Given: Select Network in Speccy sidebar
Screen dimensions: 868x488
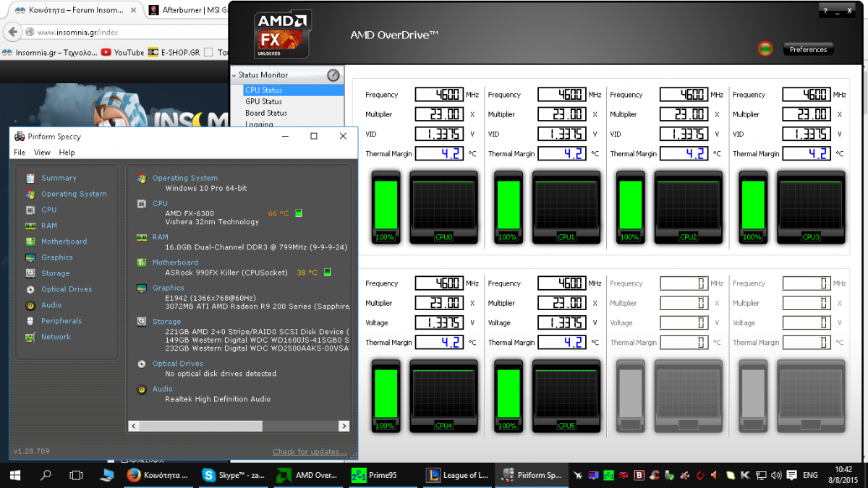Looking at the screenshot, I should (56, 337).
